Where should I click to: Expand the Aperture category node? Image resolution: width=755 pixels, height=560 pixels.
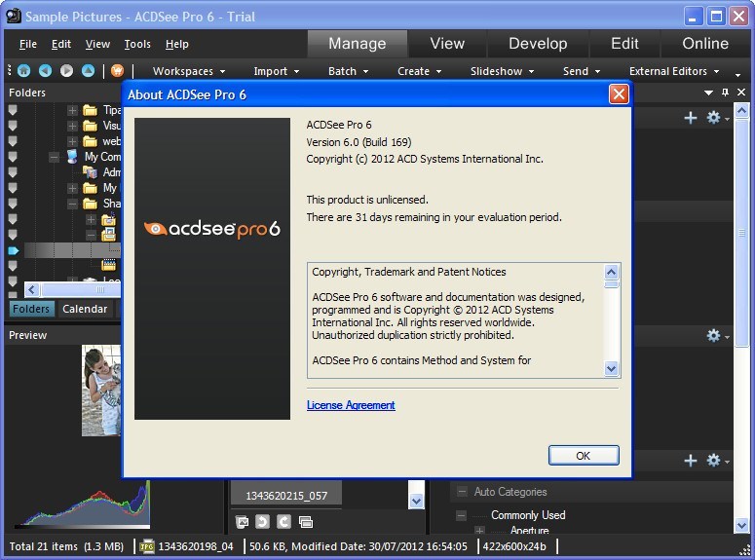coord(479,531)
